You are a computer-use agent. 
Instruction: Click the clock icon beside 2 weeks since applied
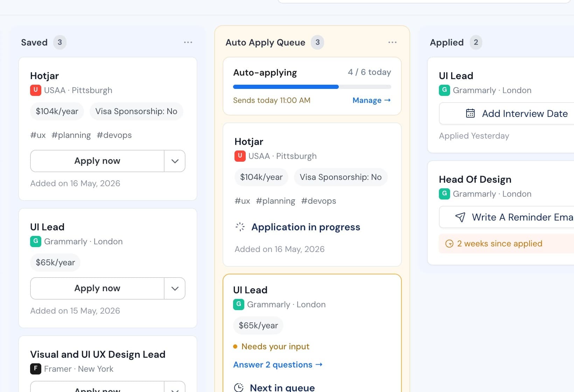point(449,244)
